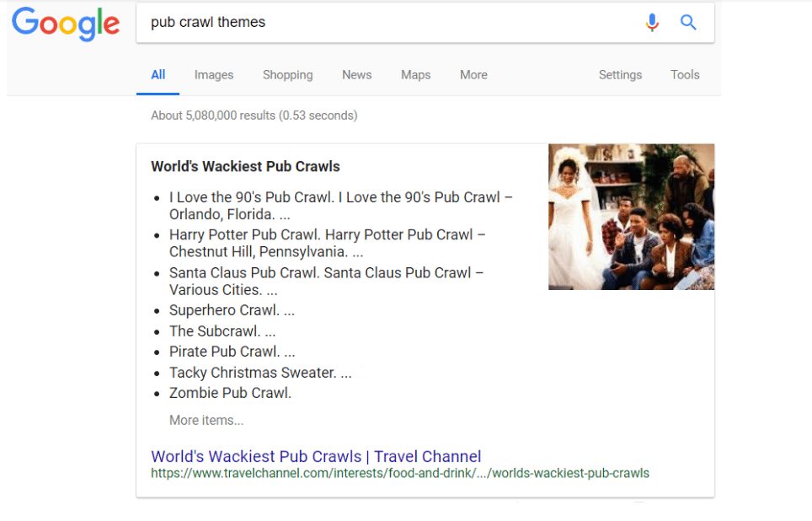Viewport: 812px width, 521px height.
Task: Open the Shopping tab
Action: [287, 75]
